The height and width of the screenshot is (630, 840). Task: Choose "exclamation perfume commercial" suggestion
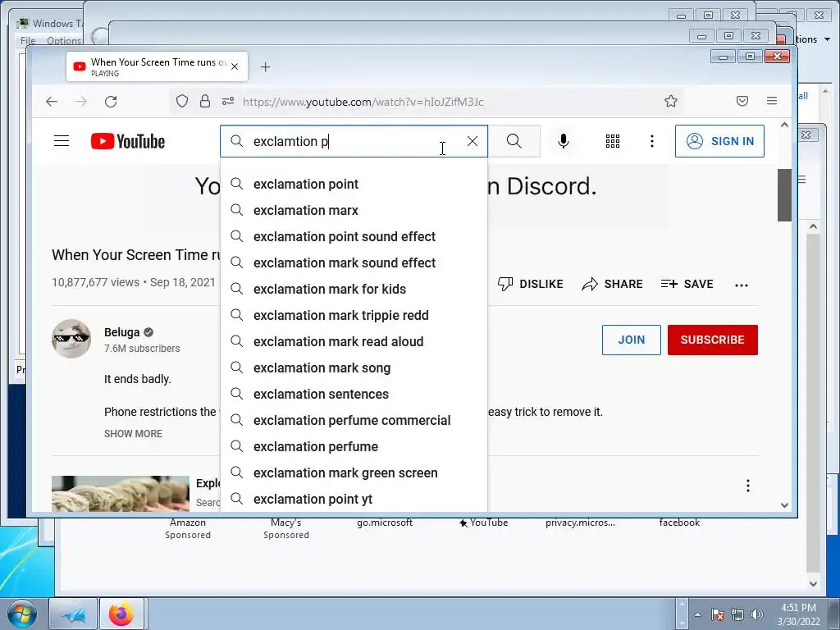354,420
